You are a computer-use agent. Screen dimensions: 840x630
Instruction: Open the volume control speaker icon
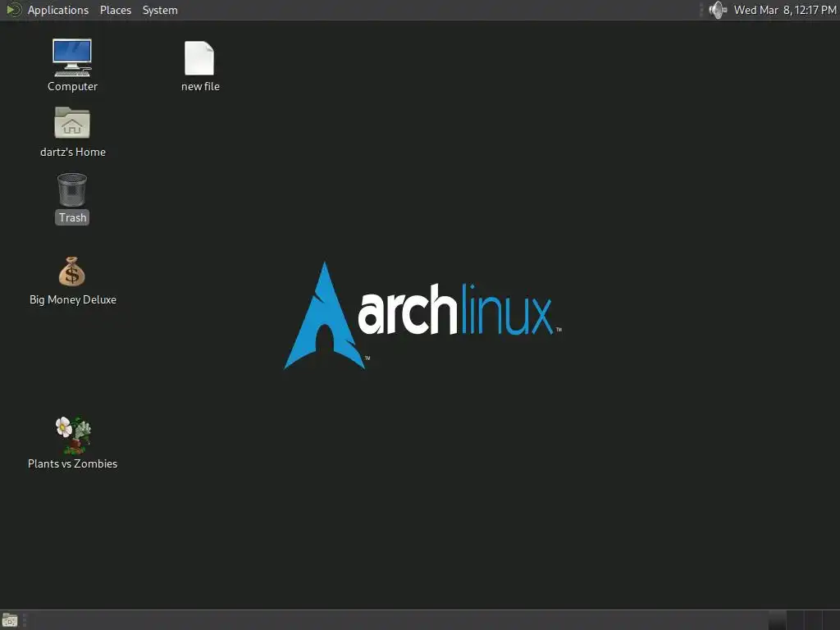[x=717, y=10]
